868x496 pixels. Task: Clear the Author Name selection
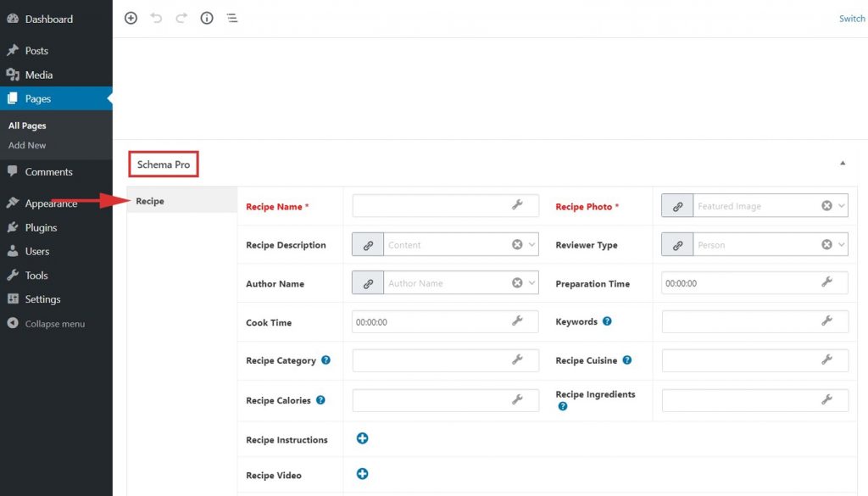click(x=517, y=283)
